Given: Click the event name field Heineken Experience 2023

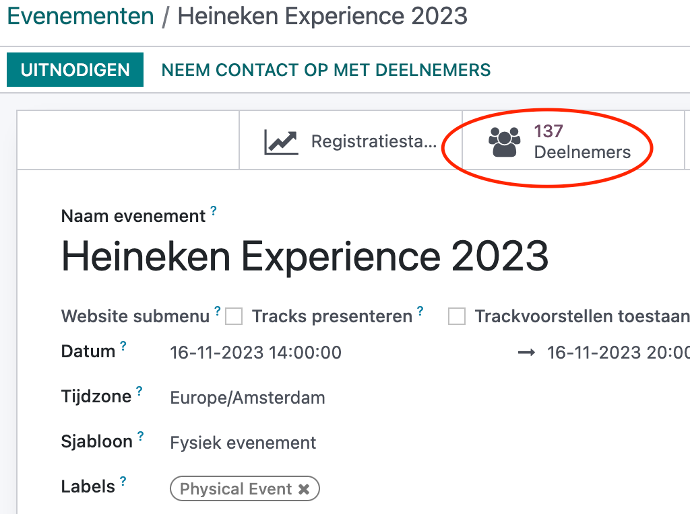Looking at the screenshot, I should point(305,257).
